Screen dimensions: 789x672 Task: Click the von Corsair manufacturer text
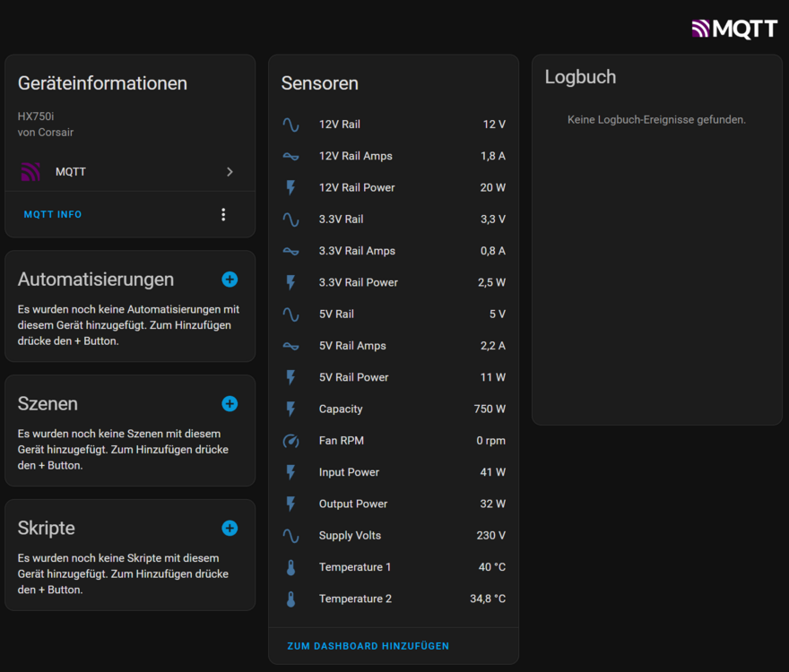point(46,133)
